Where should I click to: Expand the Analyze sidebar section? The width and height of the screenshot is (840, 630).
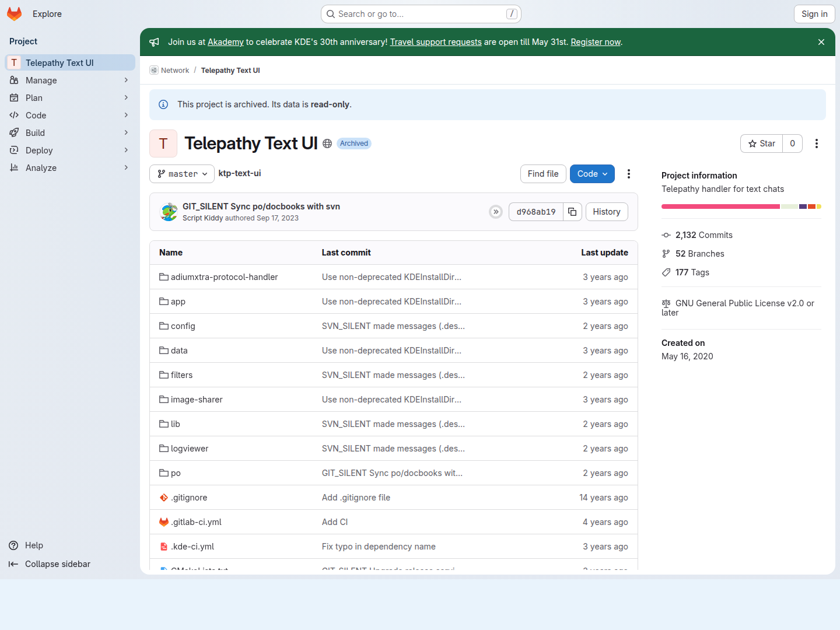pos(70,168)
